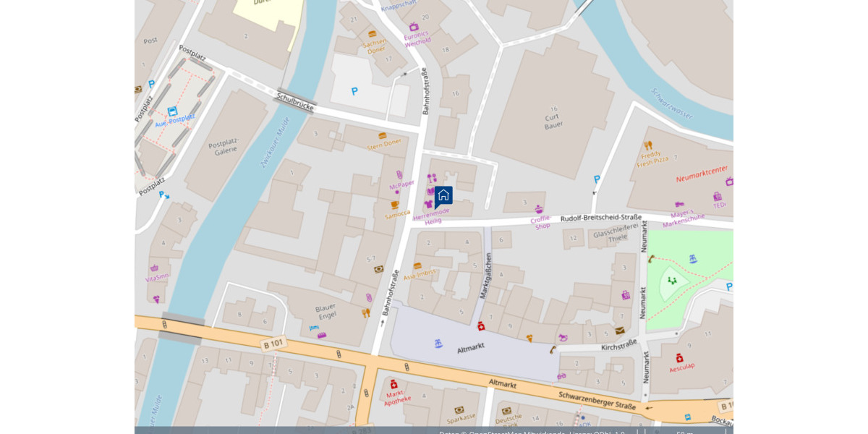Click the B 101 road shield

(274, 344)
